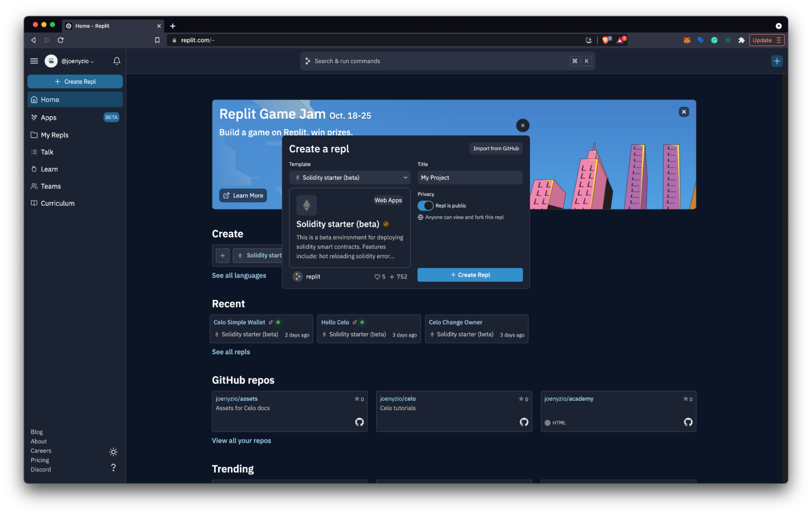Open help question mark icon
Screen dimensions: 812x515
coord(113,467)
